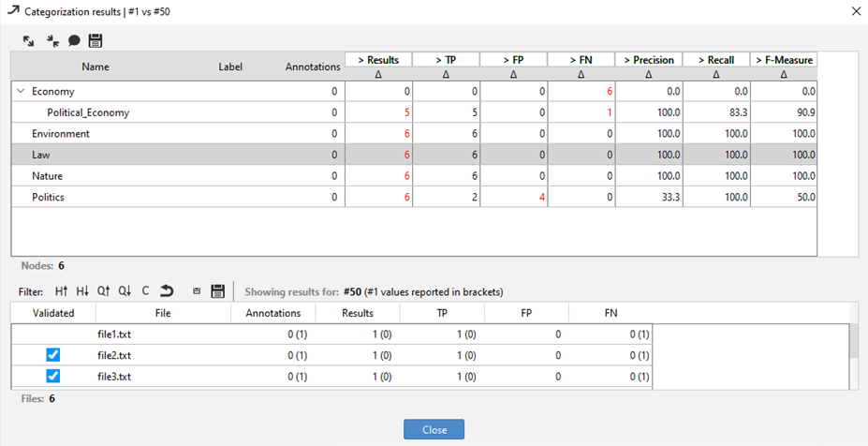
Task: Click the collapse all nodes icon
Action: [x=51, y=41]
